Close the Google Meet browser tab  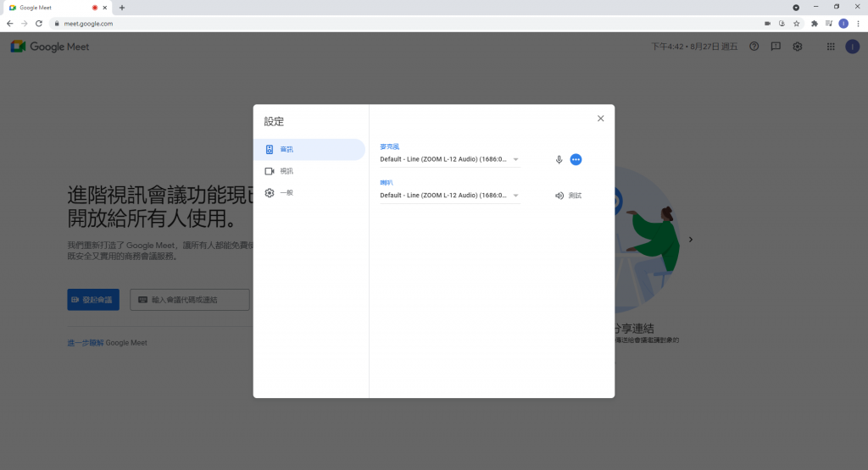(104, 8)
